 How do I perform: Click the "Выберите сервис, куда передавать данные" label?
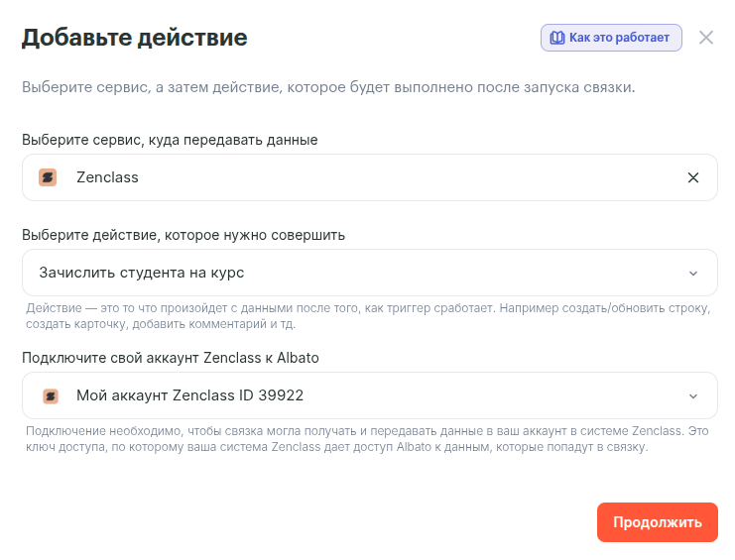pyautogui.click(x=170, y=140)
